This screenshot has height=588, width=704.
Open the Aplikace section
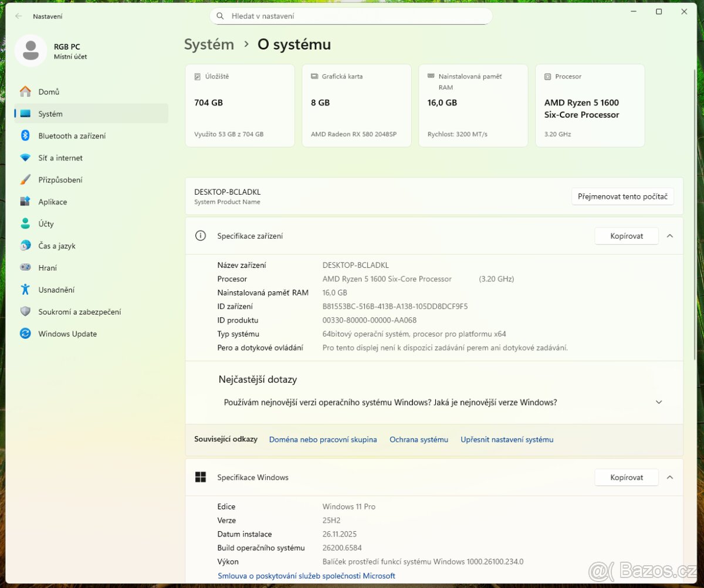click(52, 202)
